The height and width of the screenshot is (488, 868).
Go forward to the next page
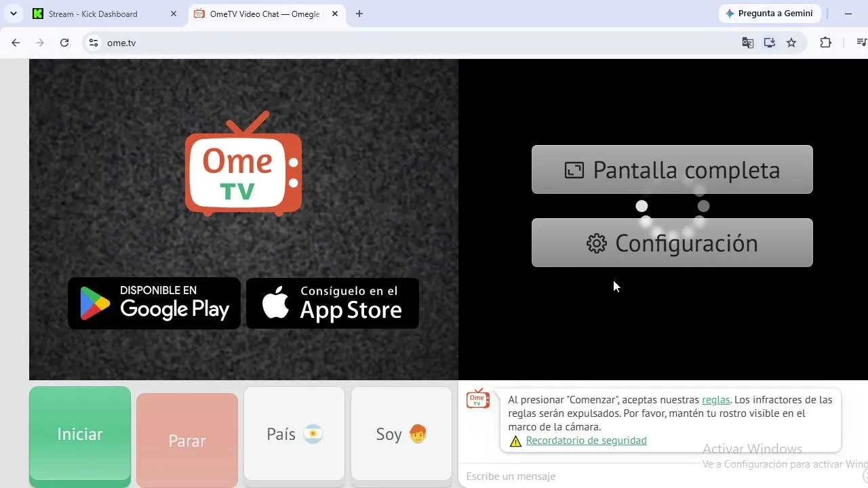click(40, 43)
